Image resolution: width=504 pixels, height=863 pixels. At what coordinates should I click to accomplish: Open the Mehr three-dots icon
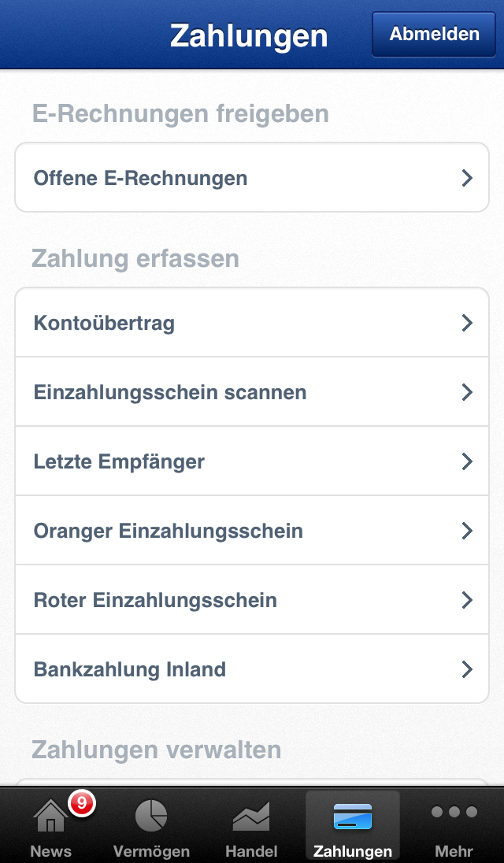coord(454,812)
